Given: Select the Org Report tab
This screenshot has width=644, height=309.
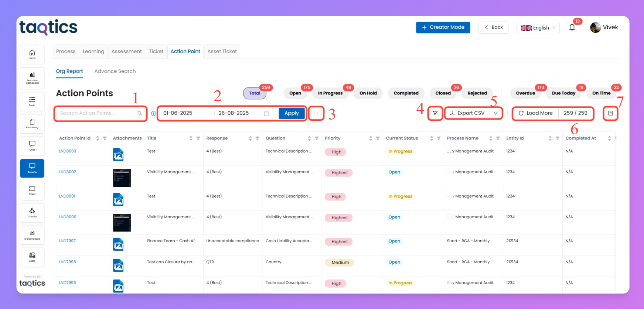Looking at the screenshot, I should pyautogui.click(x=69, y=71).
